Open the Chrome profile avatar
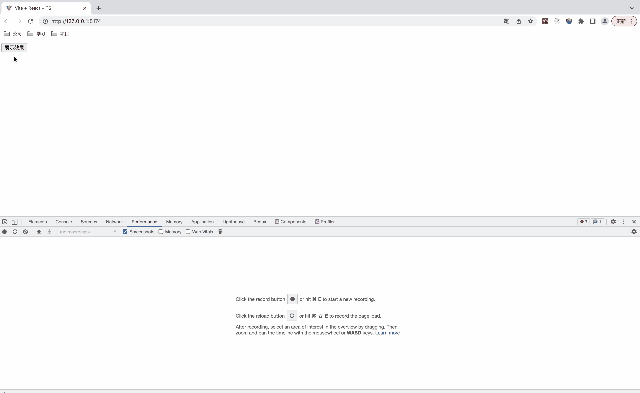 coord(604,21)
